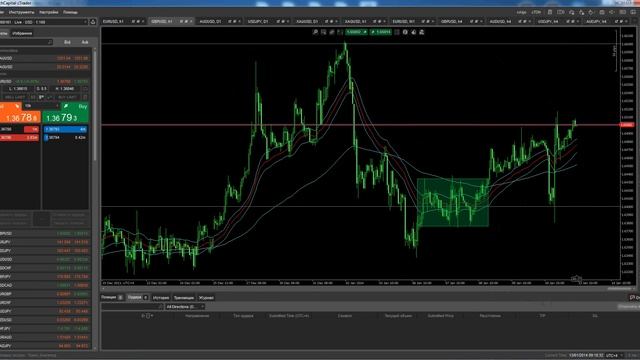Image resolution: width=640 pixels, height=360 pixels.
Task: Select the GBPUSD row in symbol list
Action: coord(45,233)
